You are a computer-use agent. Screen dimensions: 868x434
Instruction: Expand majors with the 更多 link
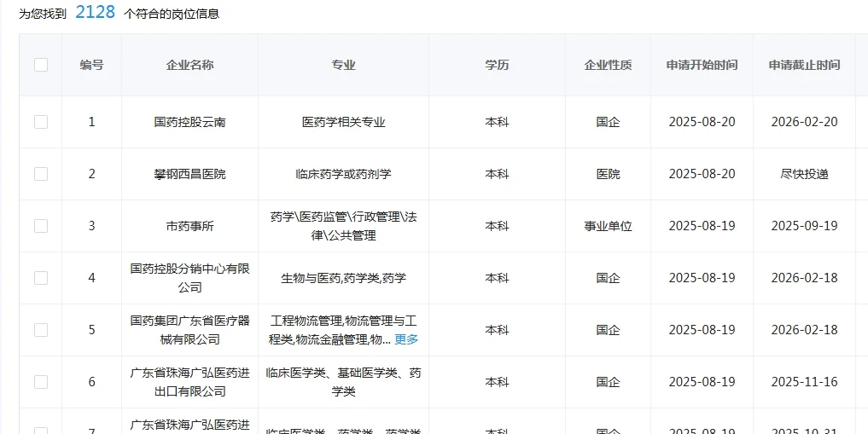[x=406, y=339]
